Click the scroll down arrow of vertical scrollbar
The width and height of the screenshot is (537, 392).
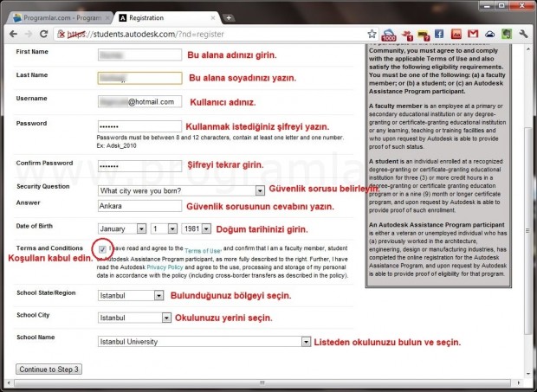(527, 374)
